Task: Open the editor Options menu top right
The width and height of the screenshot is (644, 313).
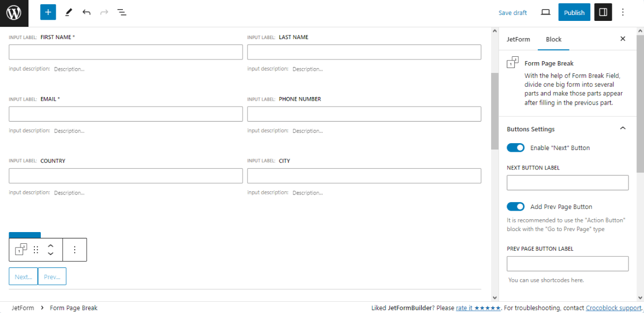Action: point(623,12)
